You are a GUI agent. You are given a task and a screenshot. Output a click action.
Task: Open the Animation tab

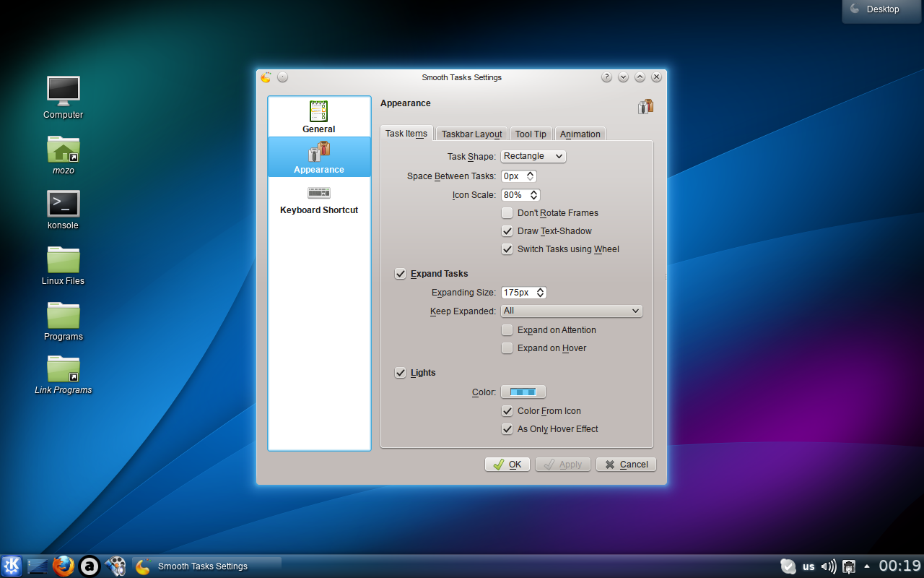pos(580,134)
